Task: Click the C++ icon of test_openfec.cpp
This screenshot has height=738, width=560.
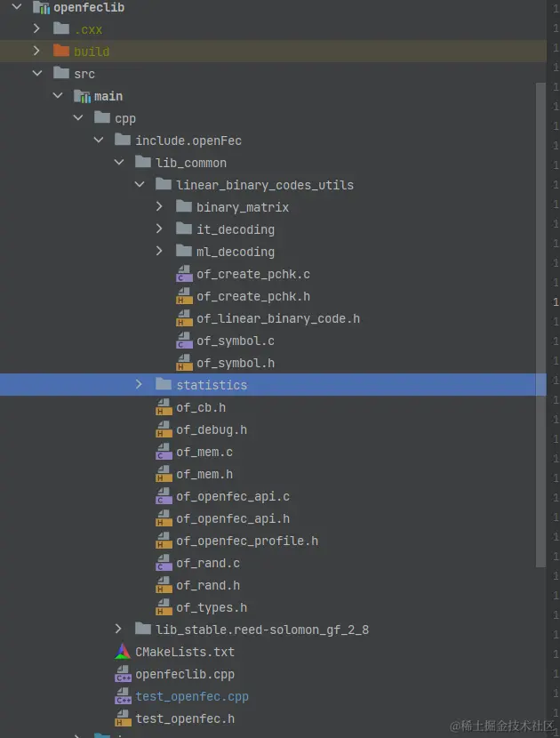Action: (x=124, y=695)
